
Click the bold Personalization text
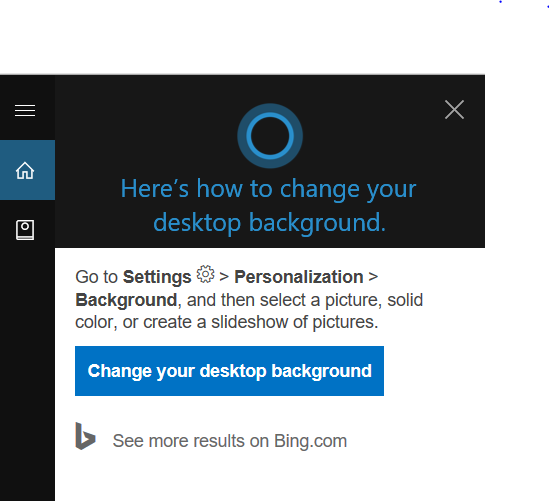click(x=299, y=277)
